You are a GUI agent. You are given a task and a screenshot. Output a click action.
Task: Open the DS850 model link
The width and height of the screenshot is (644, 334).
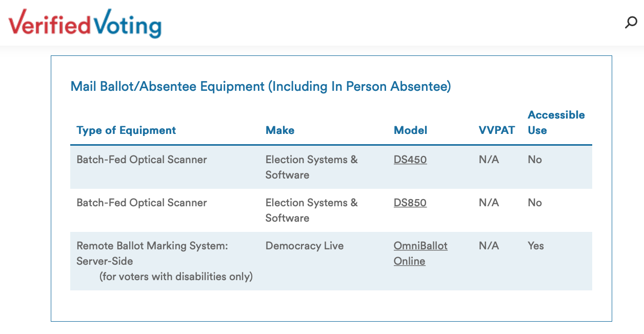click(410, 203)
